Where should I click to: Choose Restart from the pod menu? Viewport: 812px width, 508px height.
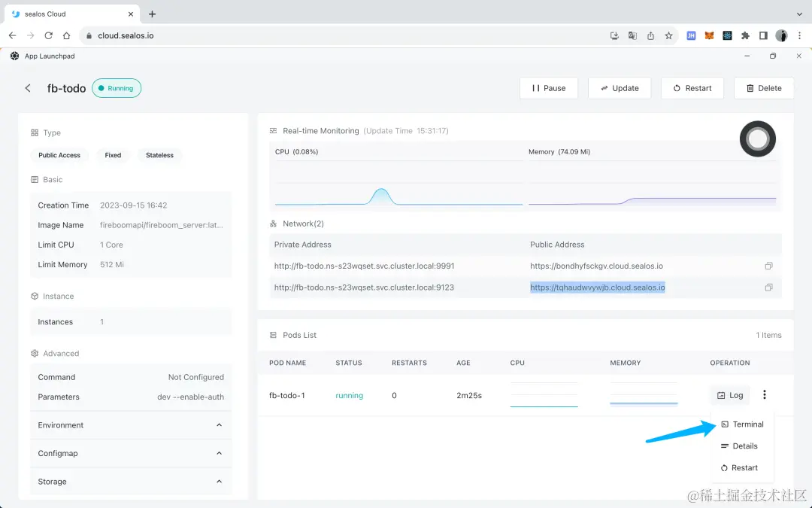coord(739,467)
